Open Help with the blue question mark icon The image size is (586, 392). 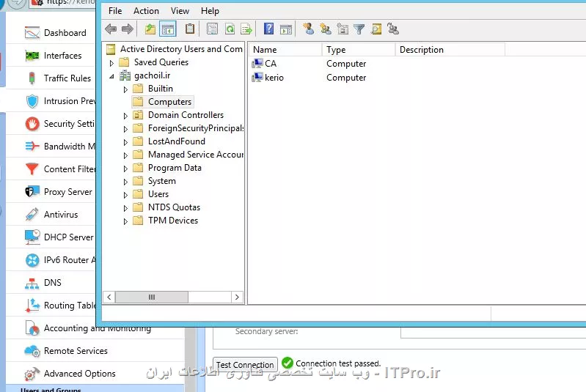click(x=268, y=29)
